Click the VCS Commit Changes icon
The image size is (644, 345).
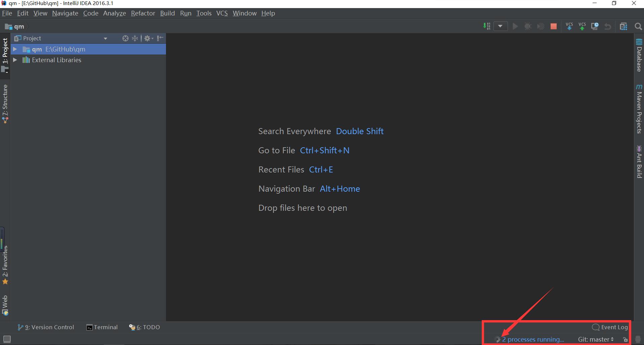pyautogui.click(x=582, y=26)
